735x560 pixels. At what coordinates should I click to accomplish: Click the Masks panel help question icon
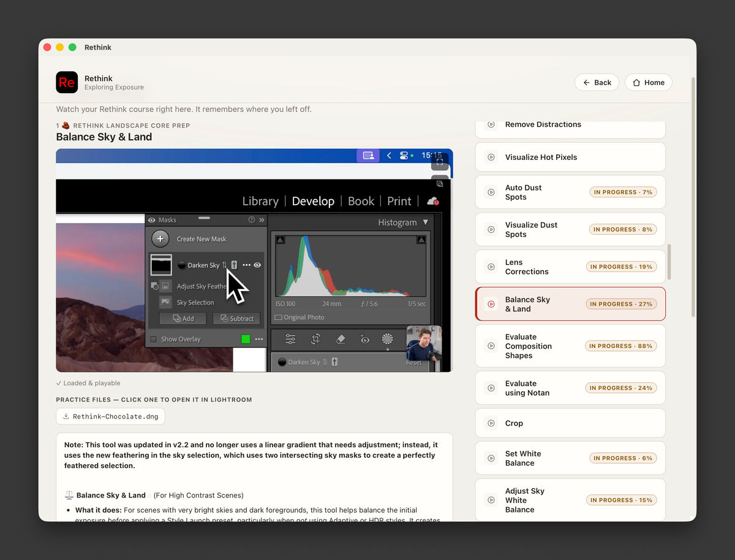pos(251,220)
